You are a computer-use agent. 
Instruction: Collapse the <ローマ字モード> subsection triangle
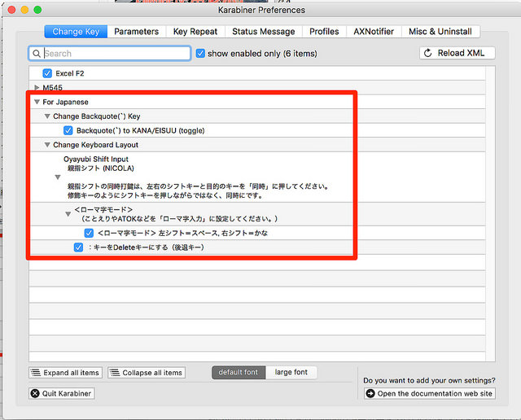click(68, 214)
